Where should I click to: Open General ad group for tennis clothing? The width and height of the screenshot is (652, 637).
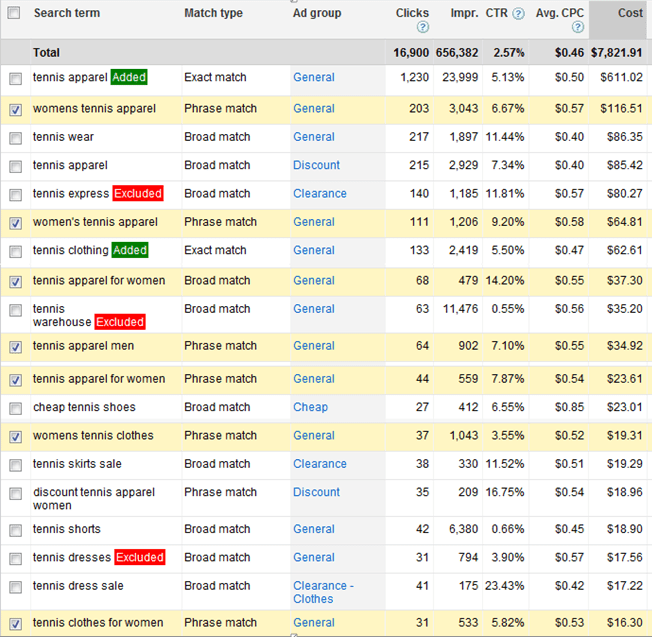(x=314, y=250)
